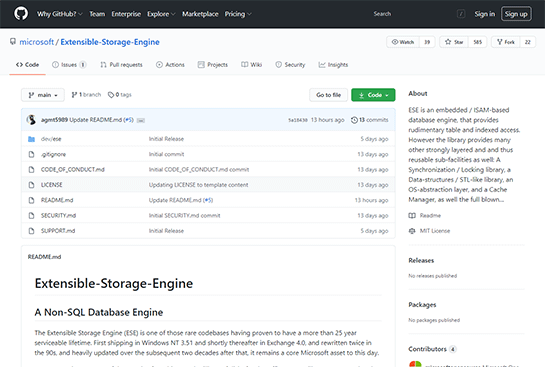Click the file icon beside LICENSE
This screenshot has height=367, width=545.
click(x=31, y=185)
